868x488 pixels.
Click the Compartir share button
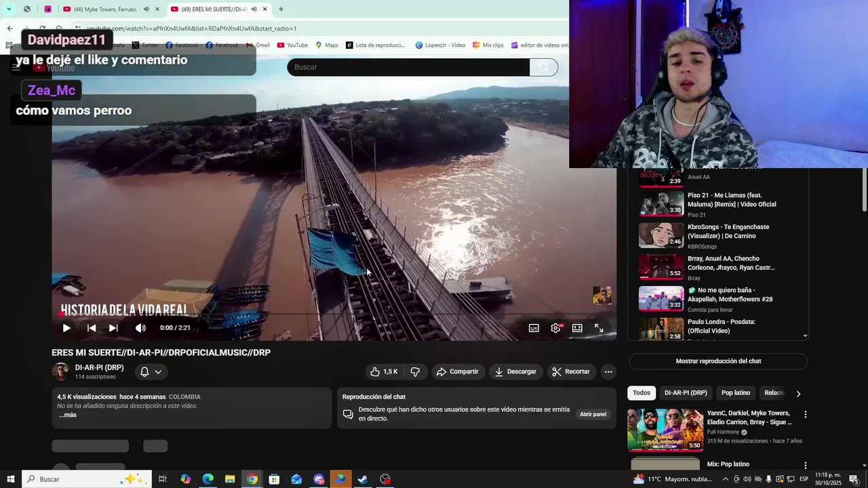458,371
